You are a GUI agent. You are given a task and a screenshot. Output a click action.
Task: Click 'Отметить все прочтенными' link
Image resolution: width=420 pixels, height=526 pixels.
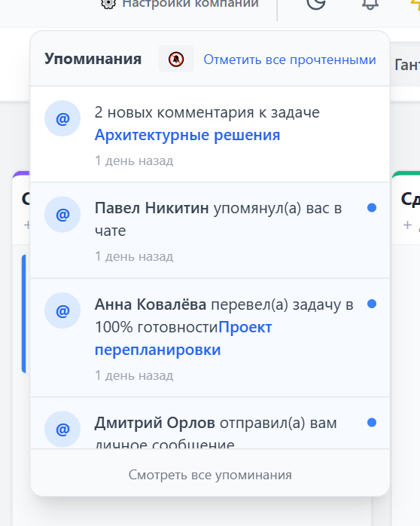(x=290, y=60)
